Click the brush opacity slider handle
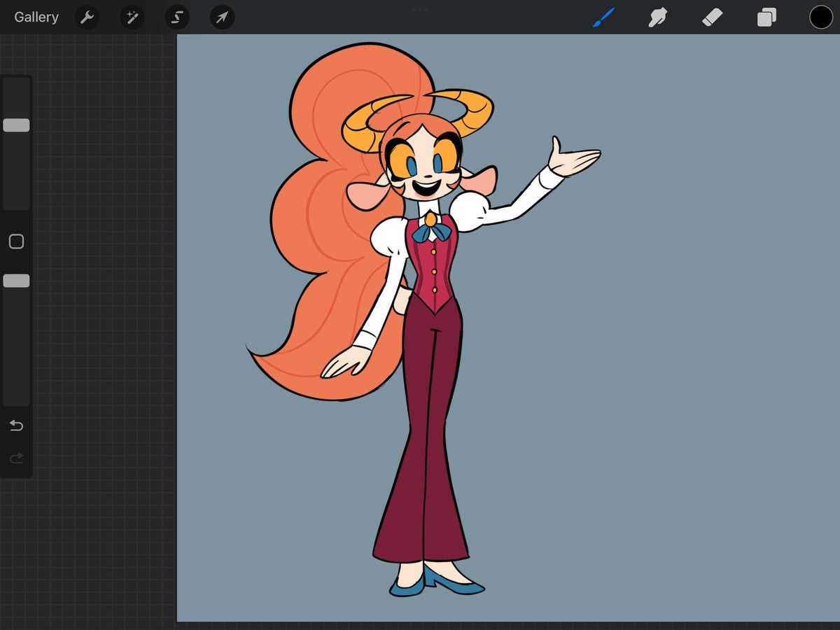Screen dimensions: 840x630 pos(16,281)
